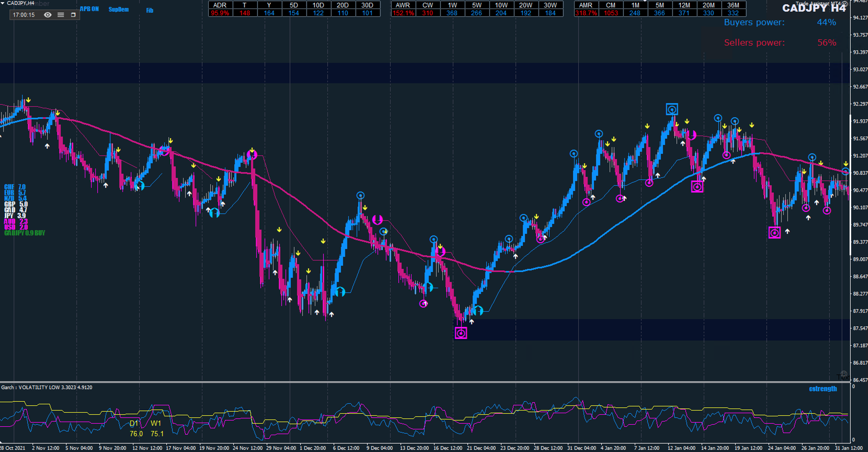Select the AWR header cell
The height and width of the screenshot is (452, 868).
(x=403, y=5)
